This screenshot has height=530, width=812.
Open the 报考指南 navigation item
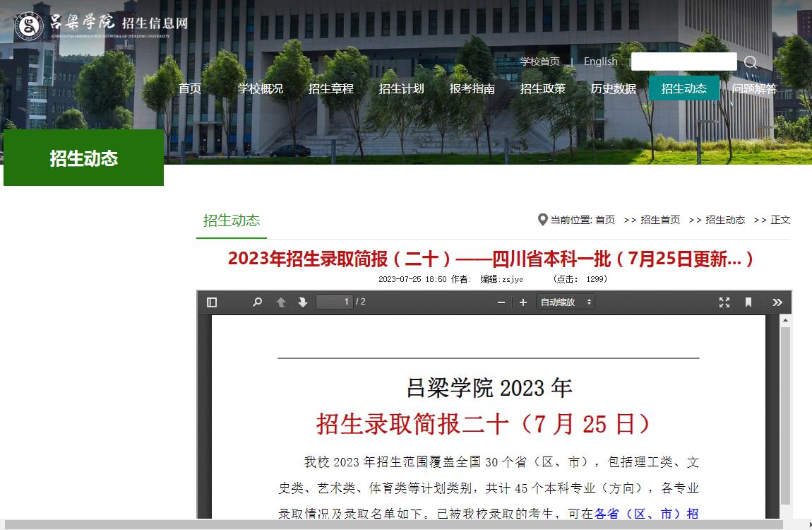point(472,88)
